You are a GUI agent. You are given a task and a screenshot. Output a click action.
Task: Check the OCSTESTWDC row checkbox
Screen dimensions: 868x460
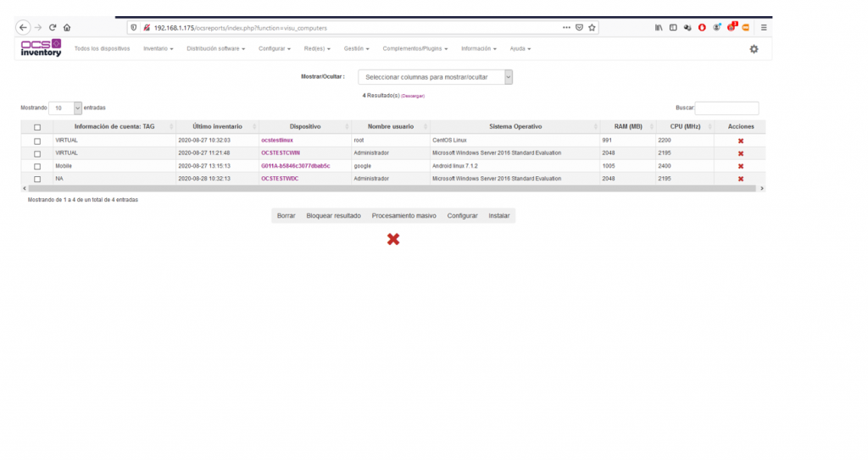[x=37, y=180]
